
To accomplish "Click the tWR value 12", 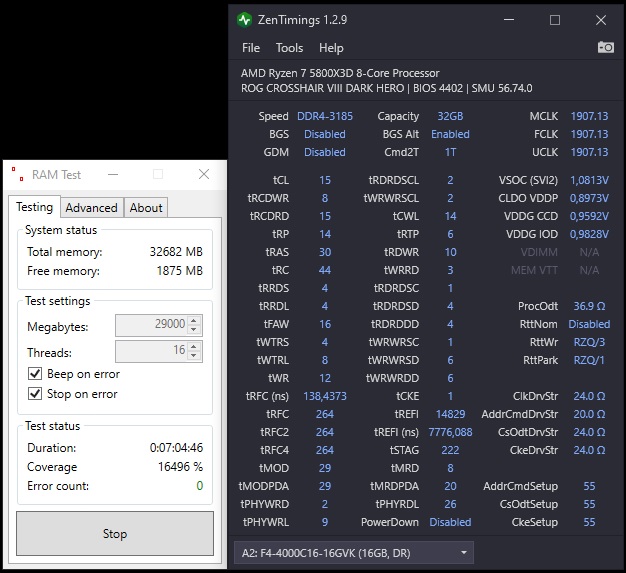I will coord(325,378).
